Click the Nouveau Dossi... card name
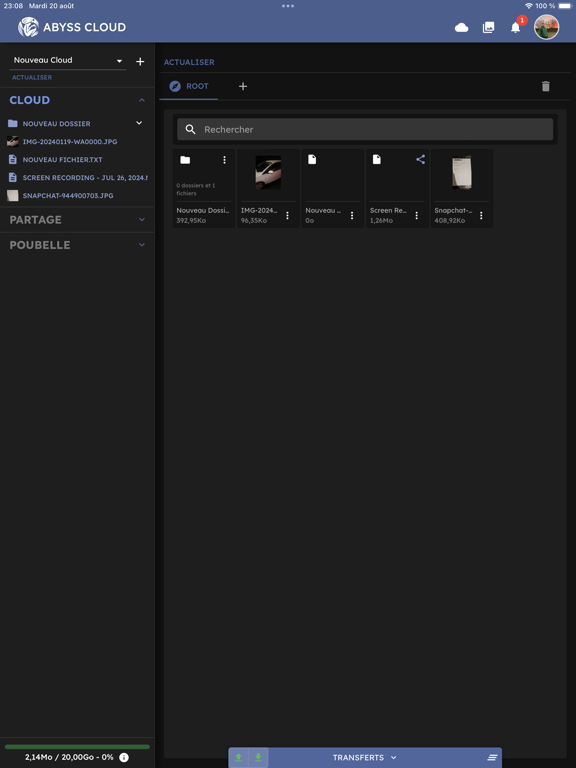This screenshot has height=768, width=576. (x=203, y=211)
